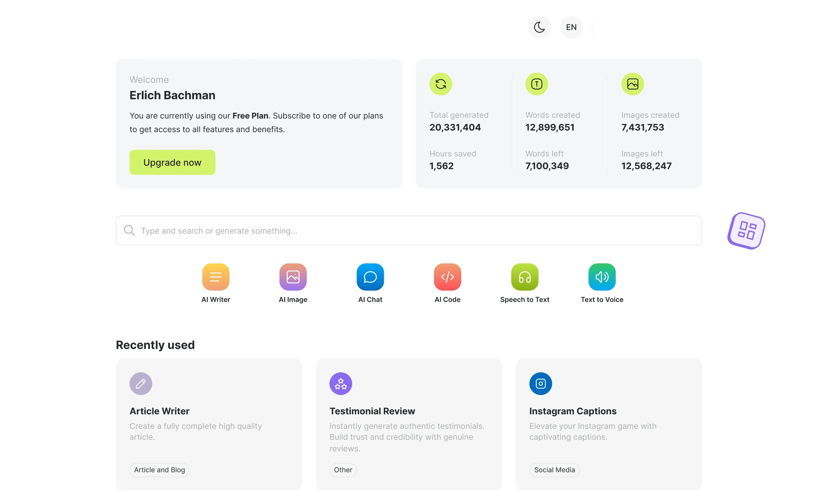Open the floating purple widget panel
This screenshot has width=818, height=504.
click(746, 231)
